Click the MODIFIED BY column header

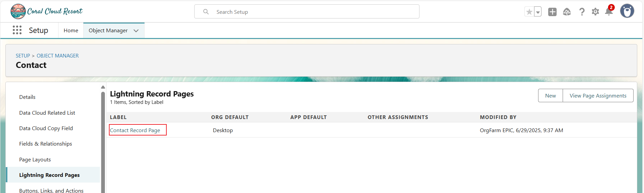[x=498, y=117]
